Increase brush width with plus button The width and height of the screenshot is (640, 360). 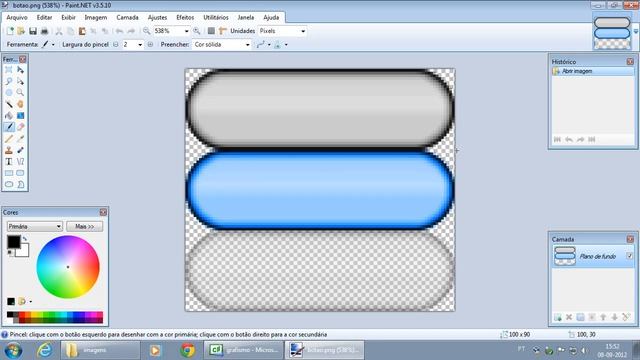click(x=150, y=44)
